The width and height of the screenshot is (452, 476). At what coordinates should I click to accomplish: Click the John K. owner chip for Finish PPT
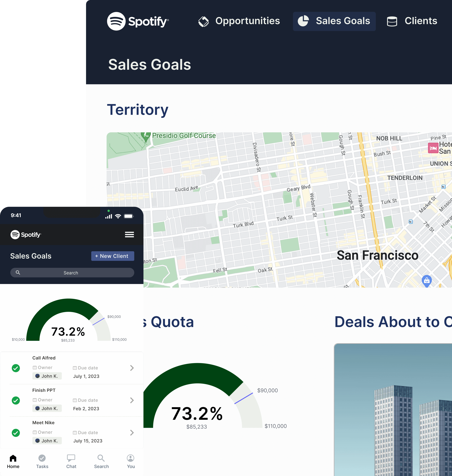47,408
